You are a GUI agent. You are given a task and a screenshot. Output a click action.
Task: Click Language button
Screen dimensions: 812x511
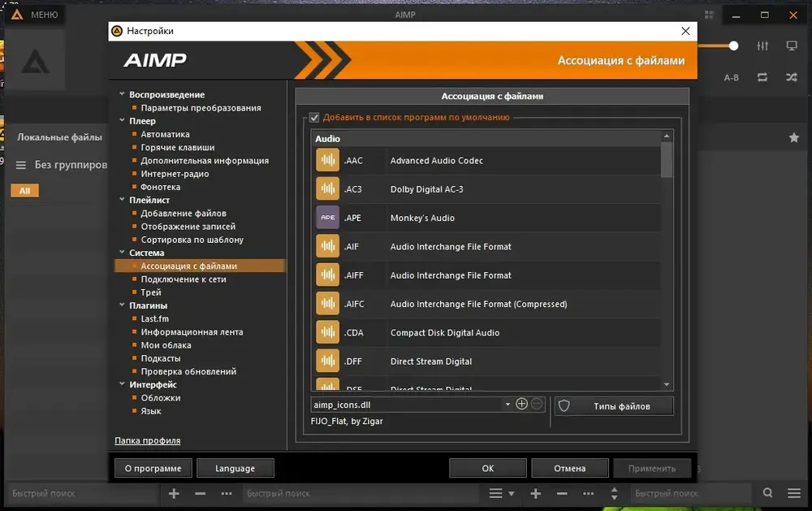(x=235, y=468)
